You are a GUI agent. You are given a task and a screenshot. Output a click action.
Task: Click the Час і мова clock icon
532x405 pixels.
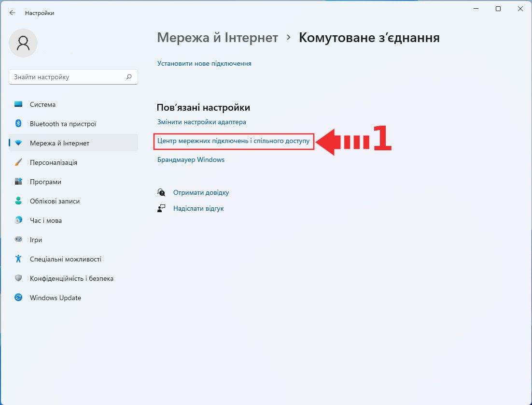pyautogui.click(x=18, y=220)
